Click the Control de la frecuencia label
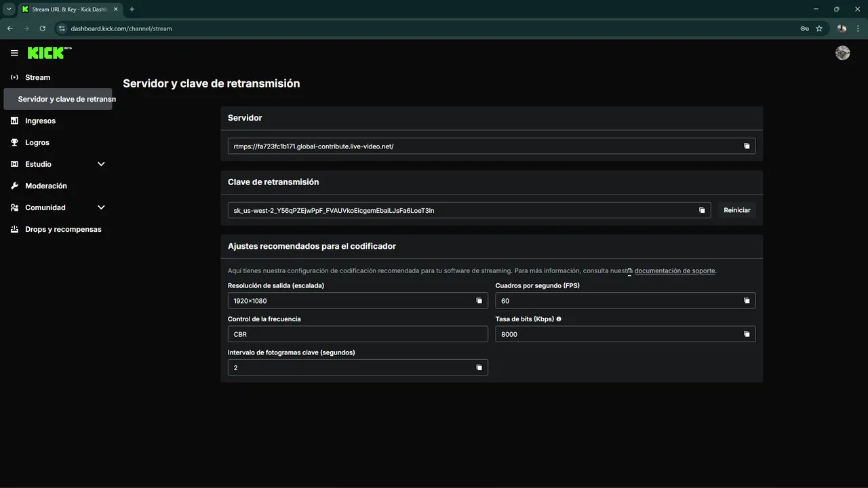 (x=264, y=319)
